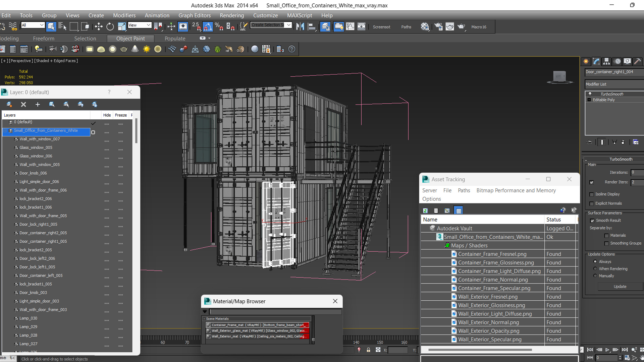Open the Motion command panel tab
644x362 pixels.
(617, 61)
